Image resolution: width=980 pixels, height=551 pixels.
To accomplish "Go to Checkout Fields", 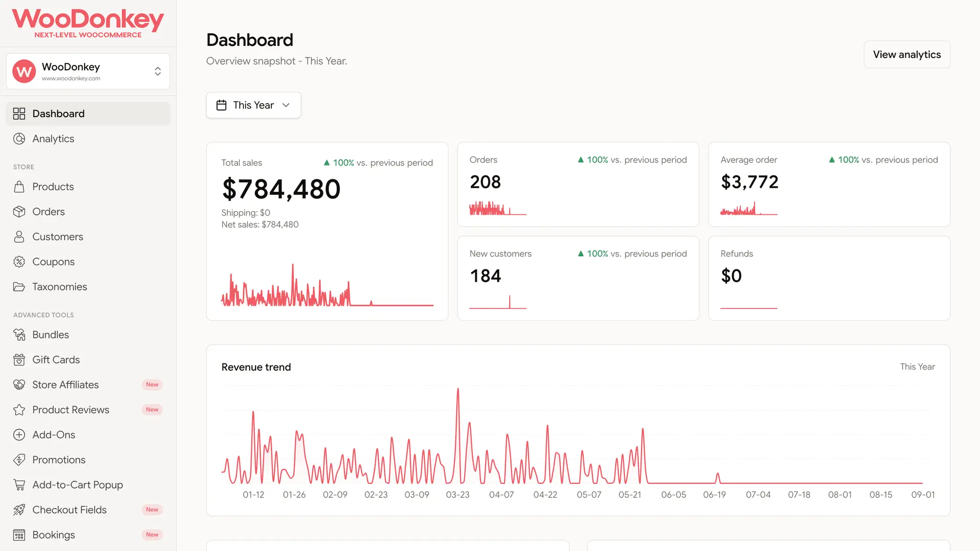I will pyautogui.click(x=88, y=510).
